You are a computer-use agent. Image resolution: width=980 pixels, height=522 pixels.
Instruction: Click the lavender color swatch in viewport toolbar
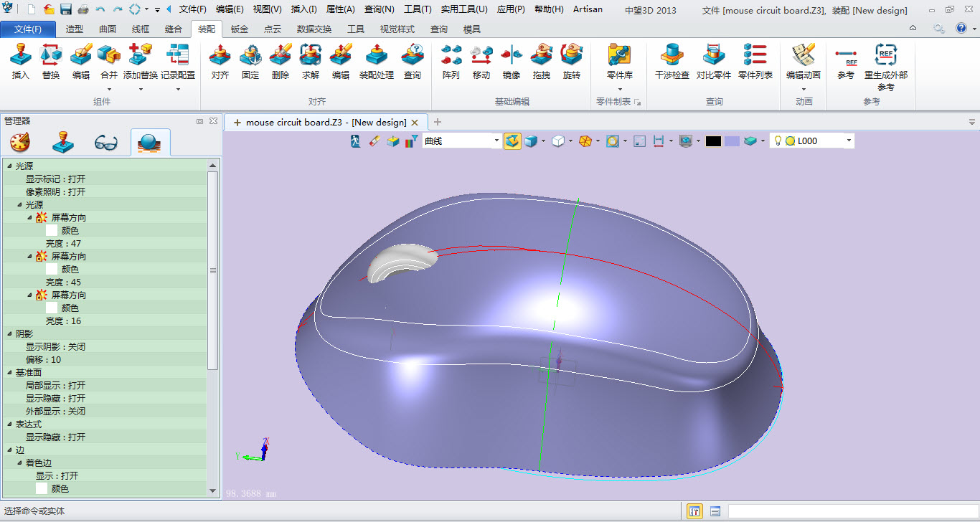click(732, 141)
